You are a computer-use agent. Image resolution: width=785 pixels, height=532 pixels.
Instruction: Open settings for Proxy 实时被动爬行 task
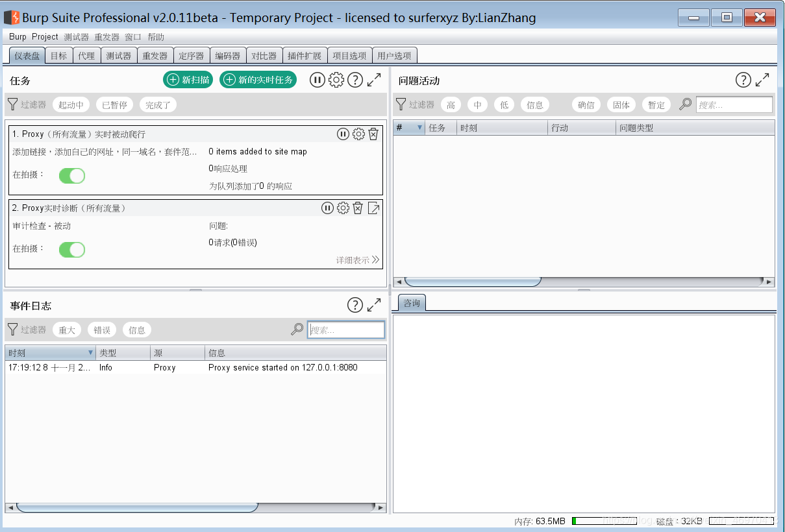(x=358, y=134)
